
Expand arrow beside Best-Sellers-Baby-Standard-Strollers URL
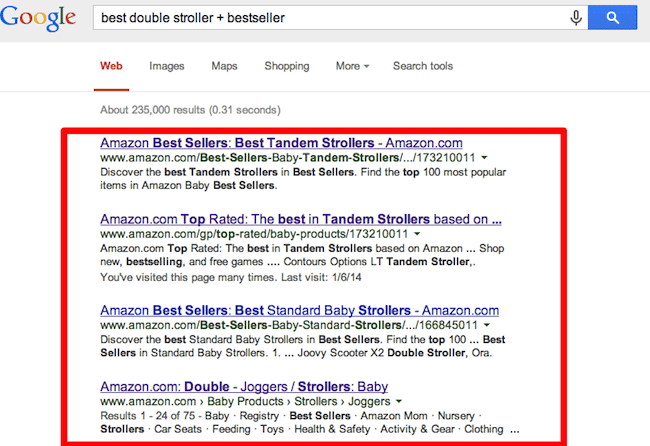(485, 326)
